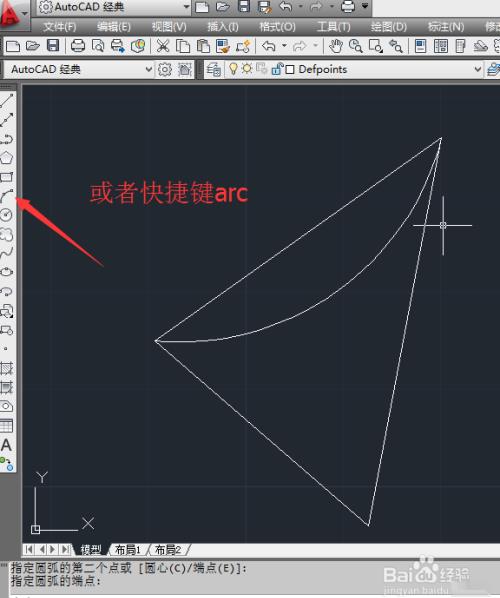Select the Hatch tool
Viewport: 500px width, 598px height.
coord(7,368)
